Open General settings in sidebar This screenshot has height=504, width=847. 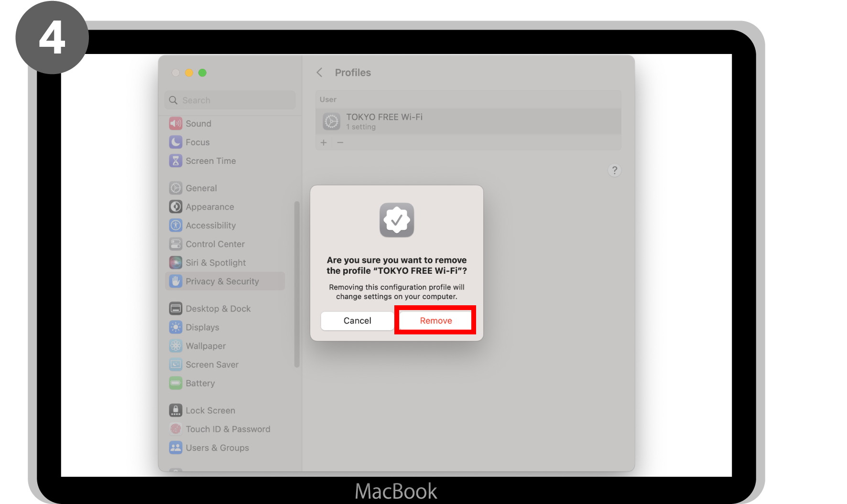click(x=201, y=188)
